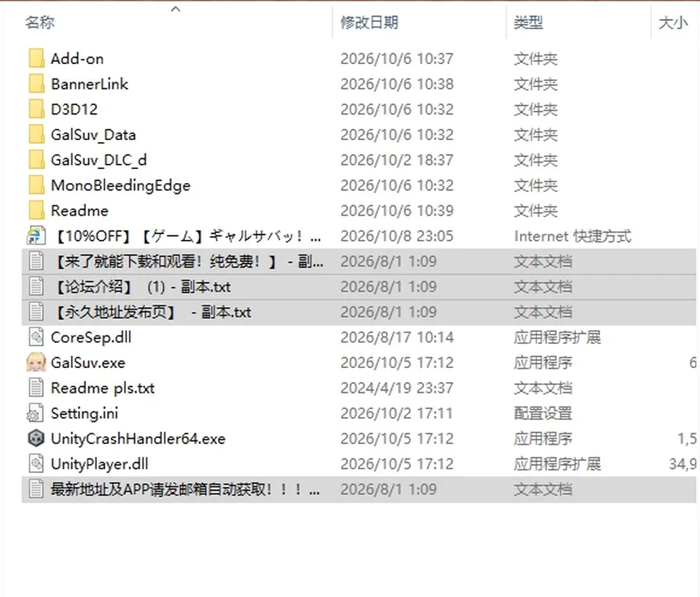This screenshot has height=597, width=700.
Task: Sort files by 大小 column header
Action: (673, 23)
